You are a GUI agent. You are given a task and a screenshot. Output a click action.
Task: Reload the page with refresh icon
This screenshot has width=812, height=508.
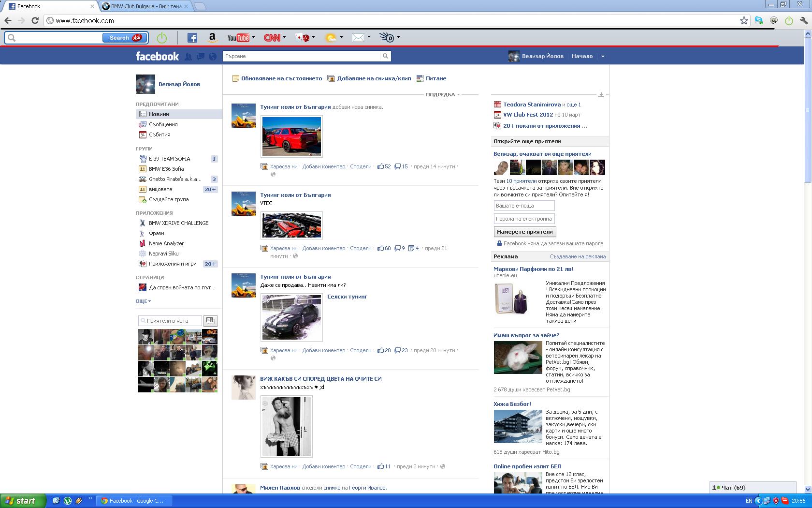35,20
